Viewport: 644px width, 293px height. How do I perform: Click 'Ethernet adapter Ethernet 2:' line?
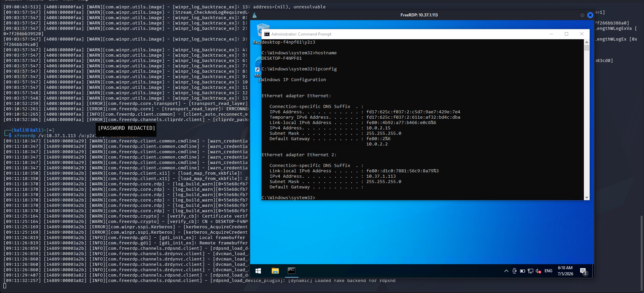coord(299,155)
